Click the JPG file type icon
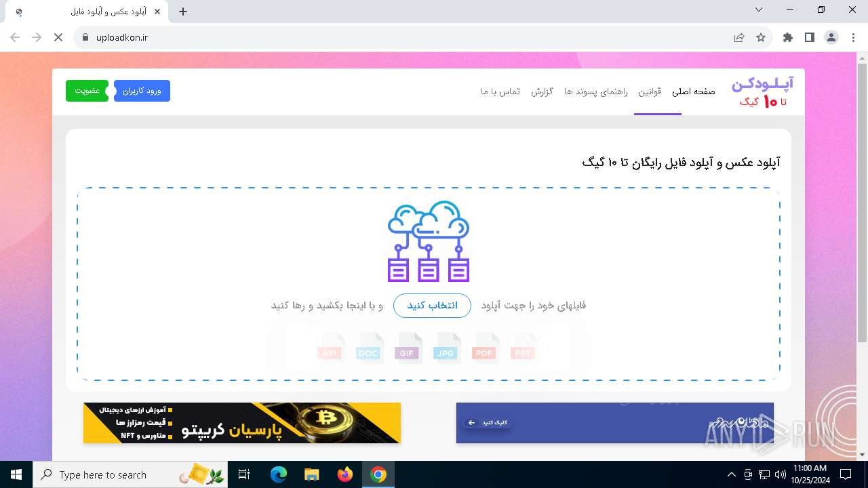 [447, 348]
